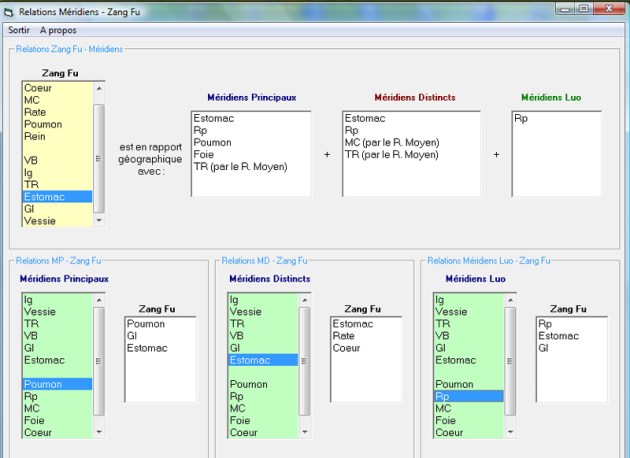Choose Vessie in the yellow Zang Fu list

(40, 221)
